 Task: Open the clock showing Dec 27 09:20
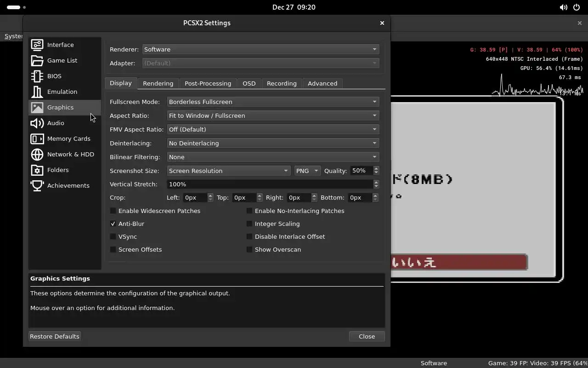point(294,7)
